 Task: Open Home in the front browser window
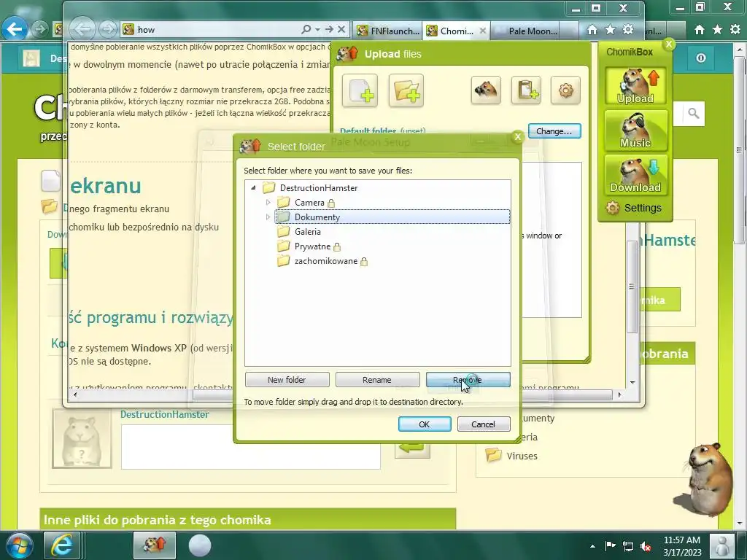[x=592, y=29]
